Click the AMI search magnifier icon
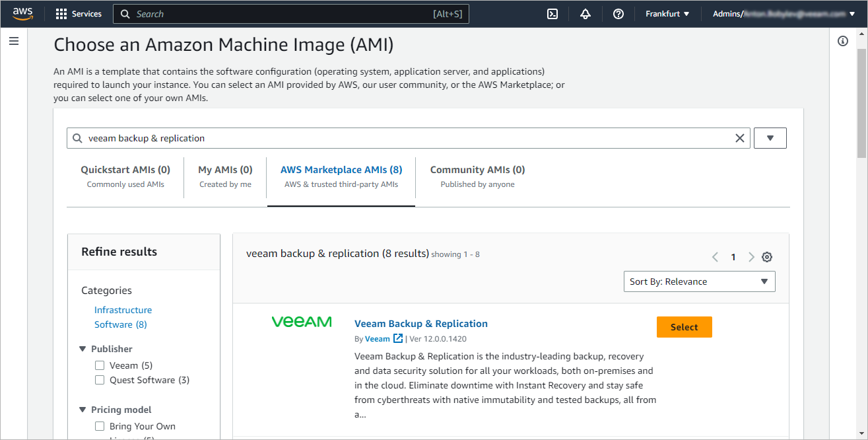This screenshot has height=440, width=868. coord(78,138)
